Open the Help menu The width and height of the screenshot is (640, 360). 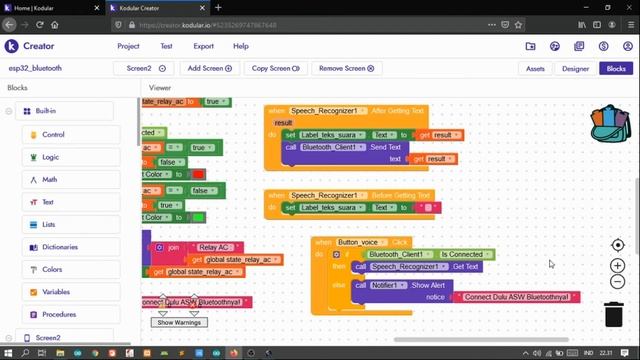click(x=241, y=46)
